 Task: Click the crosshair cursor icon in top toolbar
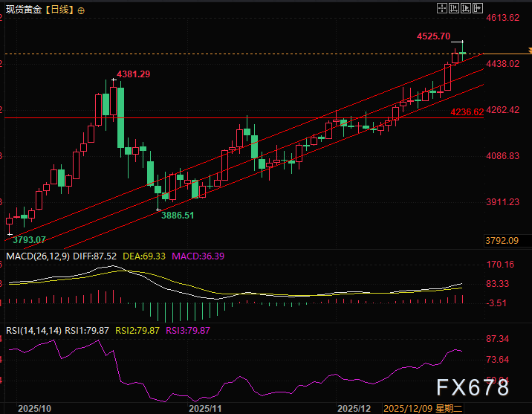click(x=443, y=7)
